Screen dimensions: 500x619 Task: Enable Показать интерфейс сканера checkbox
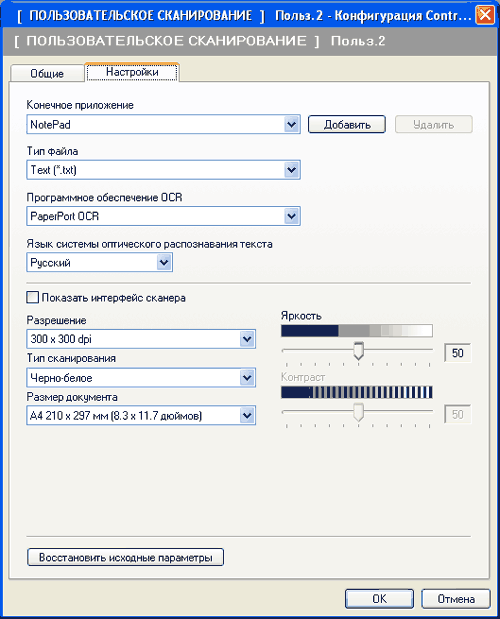click(32, 297)
